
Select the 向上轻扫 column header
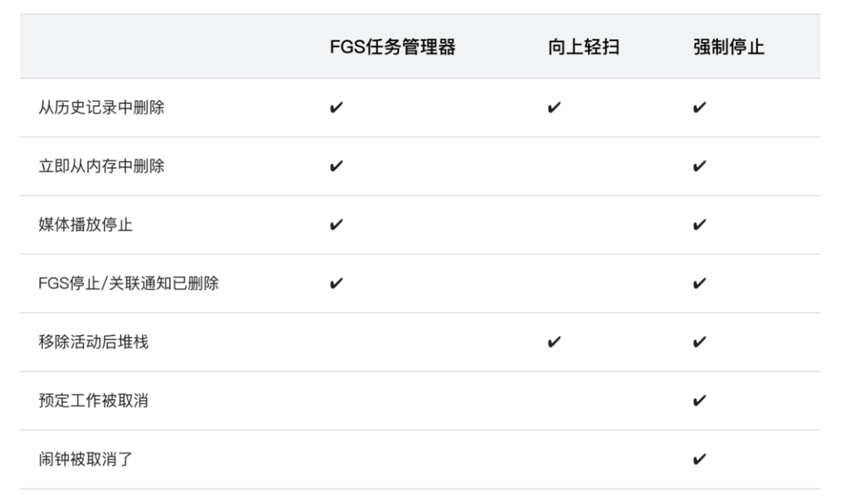pos(583,48)
